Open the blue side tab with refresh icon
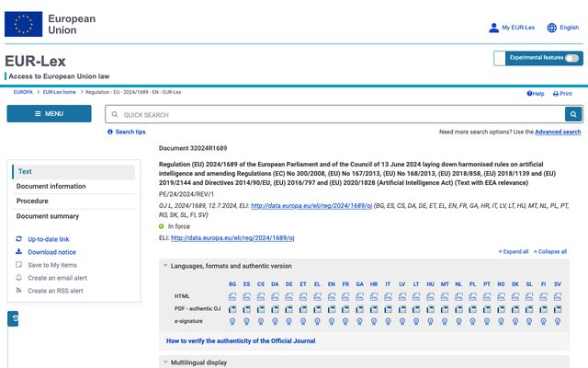588x368 pixels. tap(13, 318)
